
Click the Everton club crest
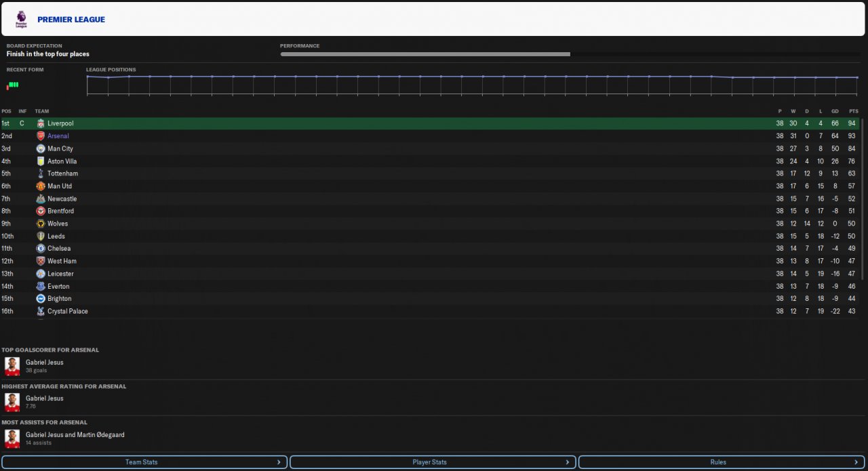[x=41, y=286]
